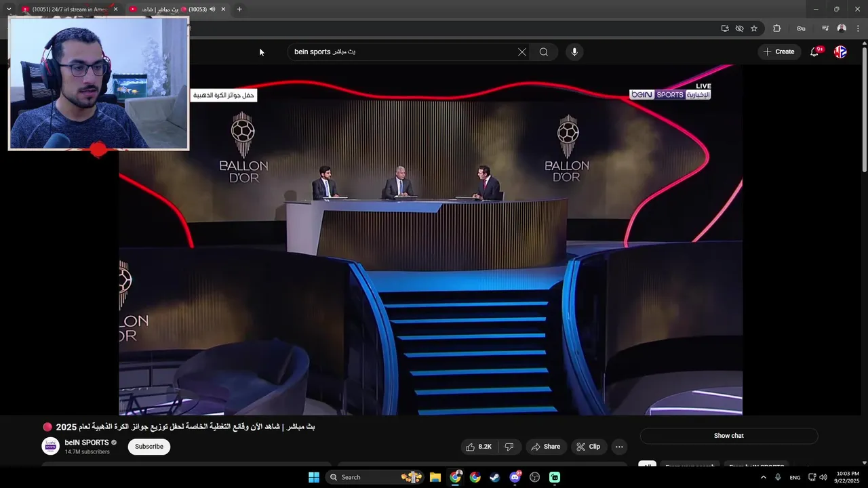
Task: Subscribe to the beIN SPORTS channel
Action: (x=149, y=447)
